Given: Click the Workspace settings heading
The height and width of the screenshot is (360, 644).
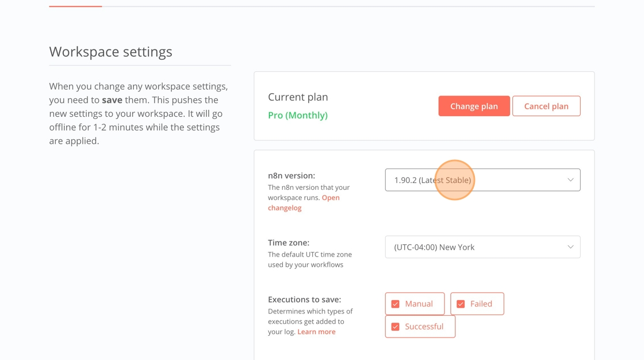Looking at the screenshot, I should [x=110, y=52].
